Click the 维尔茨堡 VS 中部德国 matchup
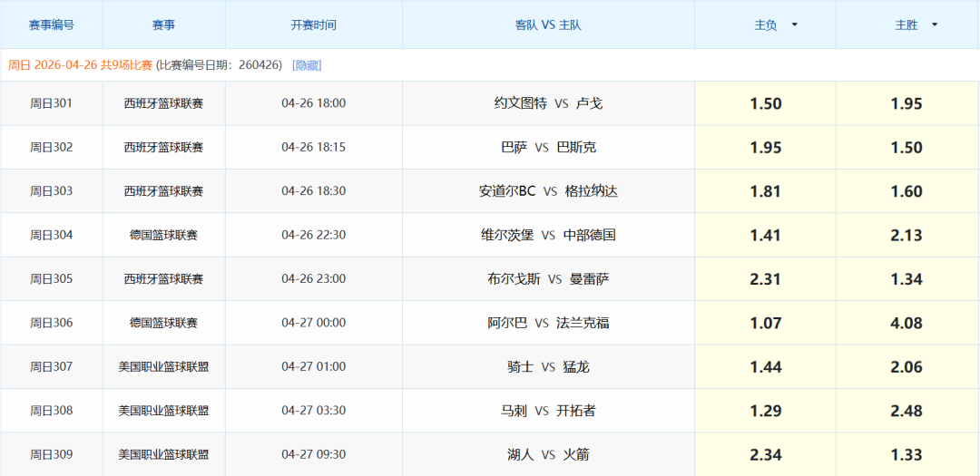Screen dimensions: 980x476 [x=548, y=235]
